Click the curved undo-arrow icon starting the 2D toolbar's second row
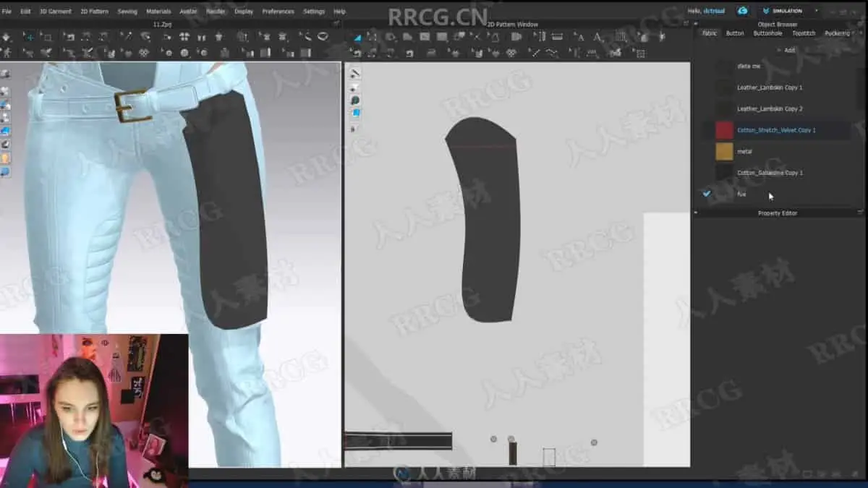 point(356,53)
